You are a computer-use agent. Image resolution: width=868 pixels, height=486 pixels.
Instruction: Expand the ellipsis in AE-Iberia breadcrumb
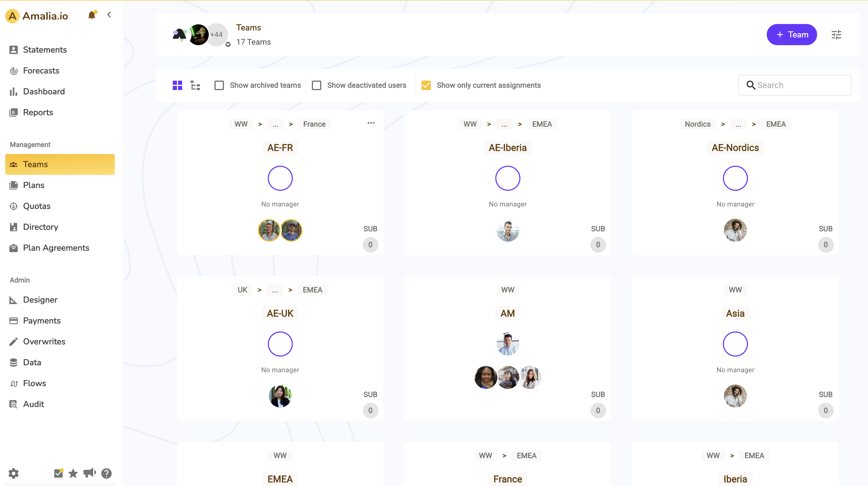504,124
